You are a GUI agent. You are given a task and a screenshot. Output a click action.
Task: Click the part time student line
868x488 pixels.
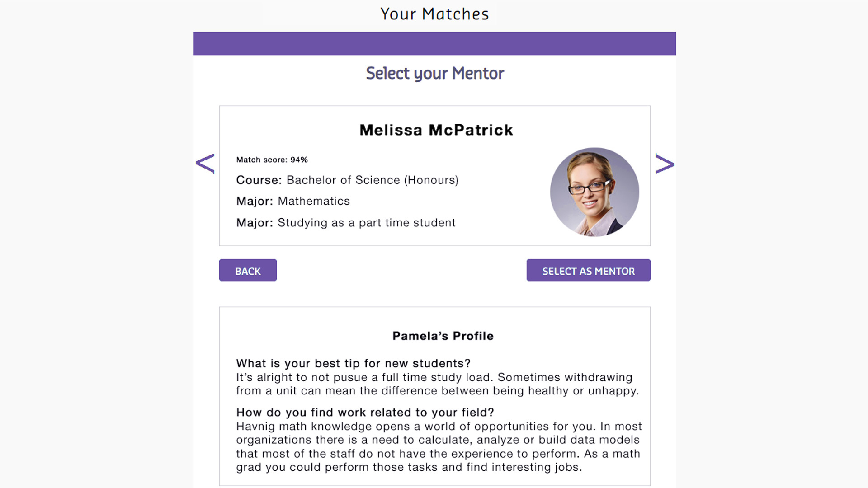tap(345, 223)
